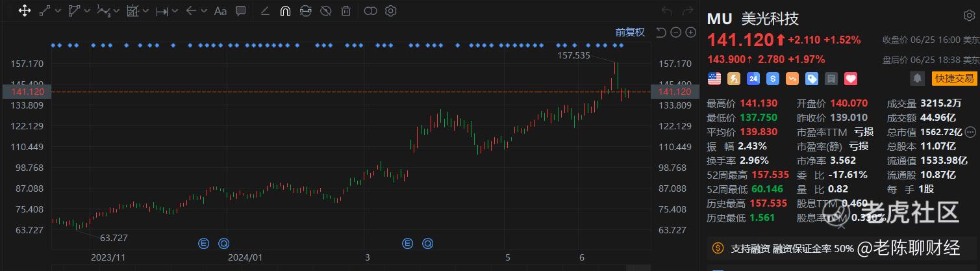Viewport: 980px width, 271px height.
Task: Toggle the overlapping circles compare icon
Action: pyautogui.click(x=370, y=10)
